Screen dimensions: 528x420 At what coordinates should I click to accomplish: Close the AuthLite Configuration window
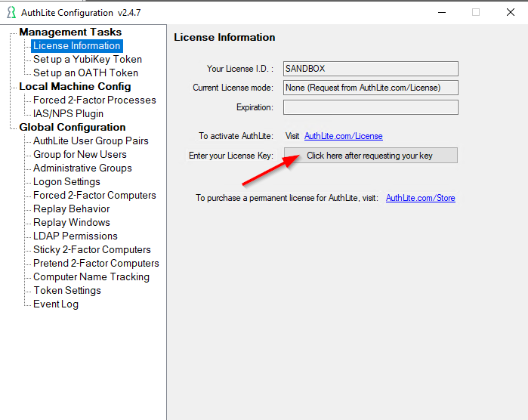[x=511, y=12]
